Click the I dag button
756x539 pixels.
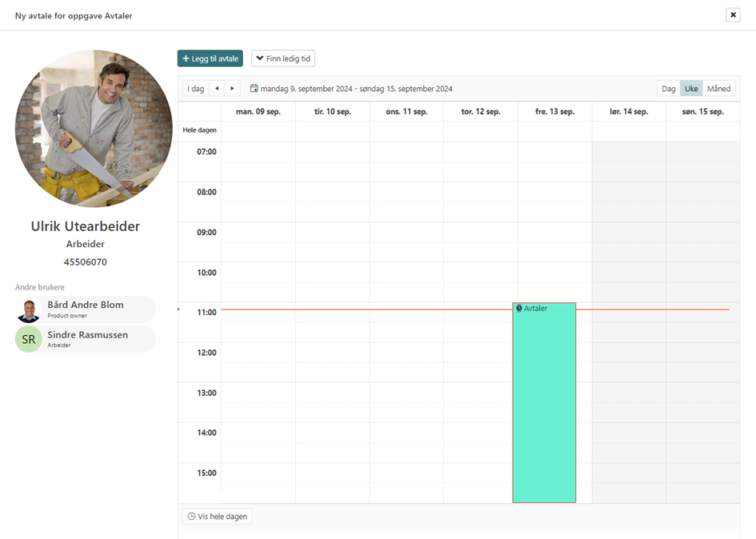[x=195, y=89]
